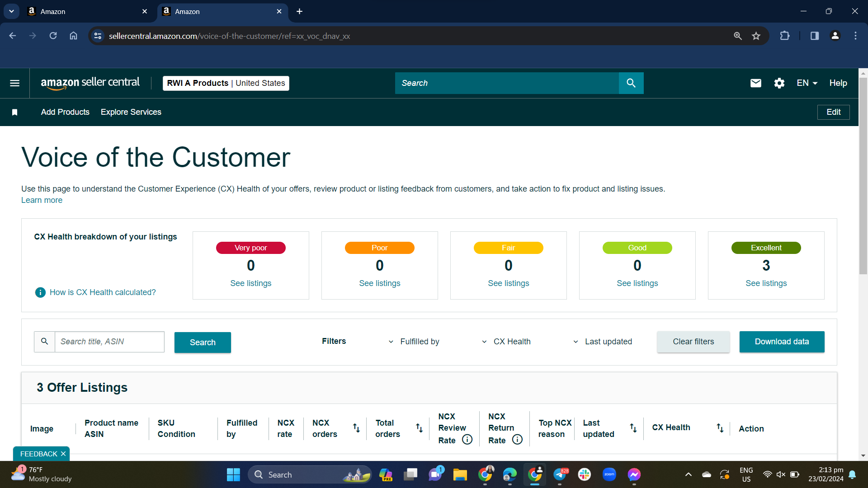Open the hamburger navigation menu
The width and height of the screenshot is (868, 488).
point(14,83)
